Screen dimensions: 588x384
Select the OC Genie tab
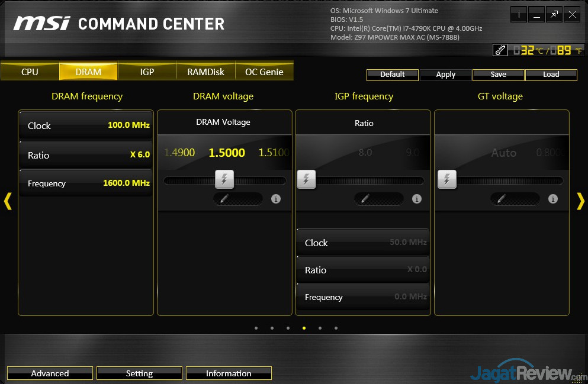tap(264, 72)
